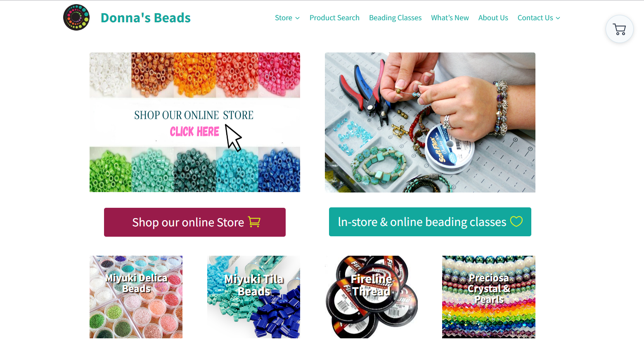Click the Shop our online Store button
644x347 pixels.
coord(195,222)
